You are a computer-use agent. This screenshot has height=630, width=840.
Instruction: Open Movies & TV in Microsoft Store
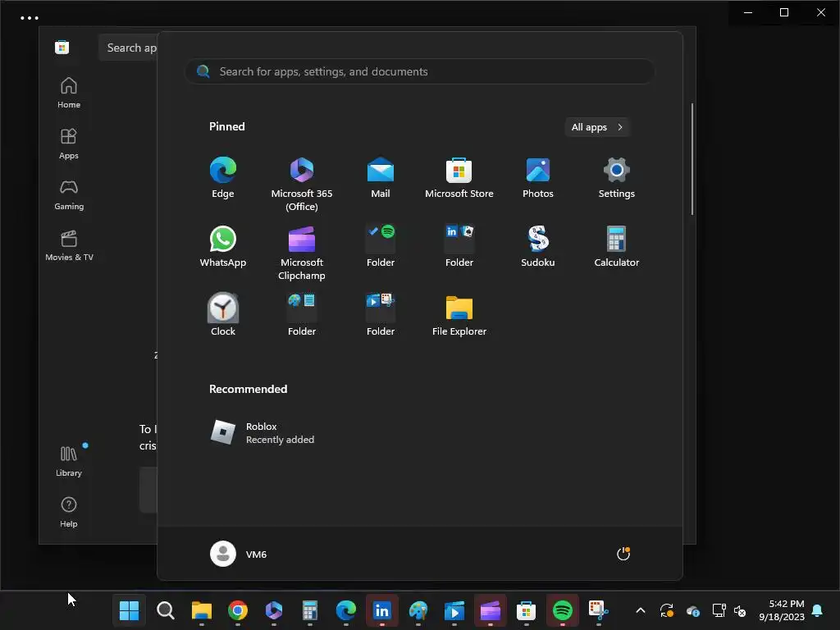pos(69,245)
